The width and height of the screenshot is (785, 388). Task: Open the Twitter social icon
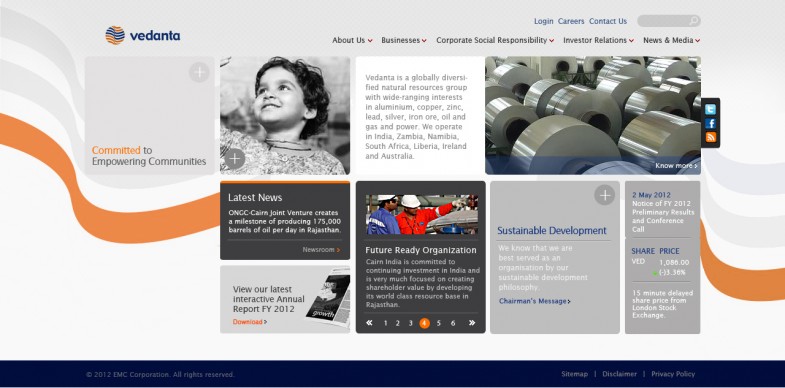point(710,110)
